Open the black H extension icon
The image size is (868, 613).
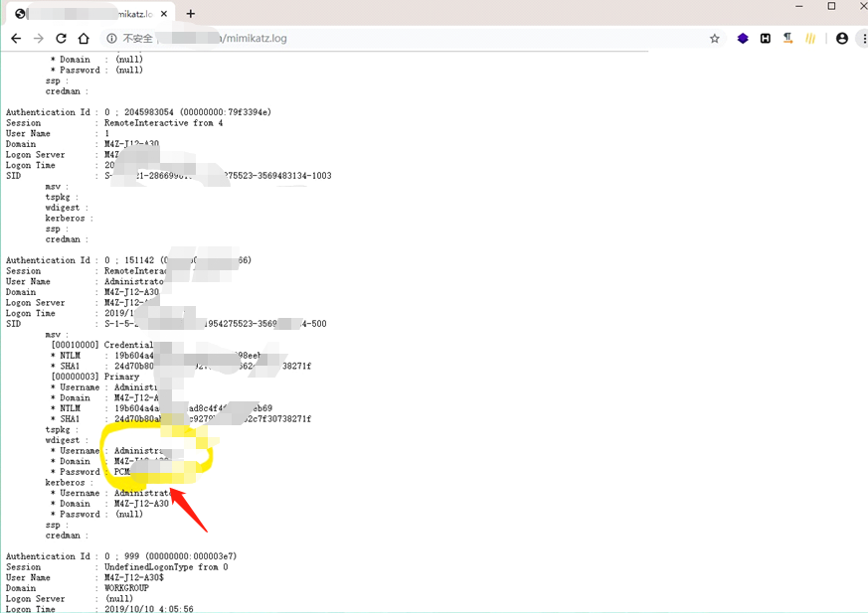[765, 38]
